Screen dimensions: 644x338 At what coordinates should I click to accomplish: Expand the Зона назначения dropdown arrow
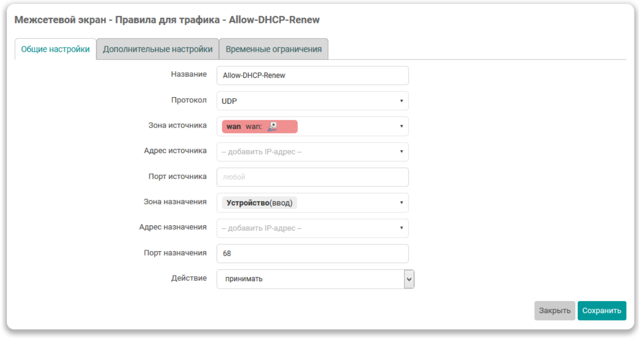pyautogui.click(x=401, y=203)
